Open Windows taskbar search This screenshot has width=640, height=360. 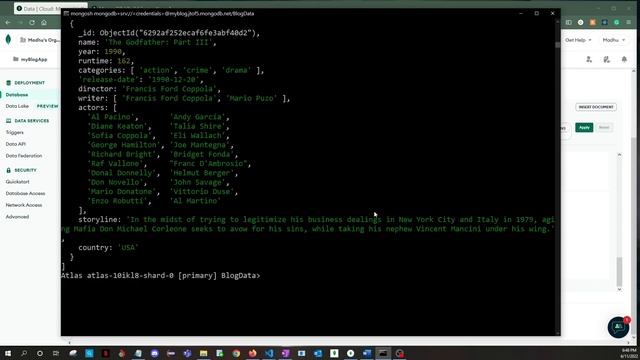(x=24, y=353)
